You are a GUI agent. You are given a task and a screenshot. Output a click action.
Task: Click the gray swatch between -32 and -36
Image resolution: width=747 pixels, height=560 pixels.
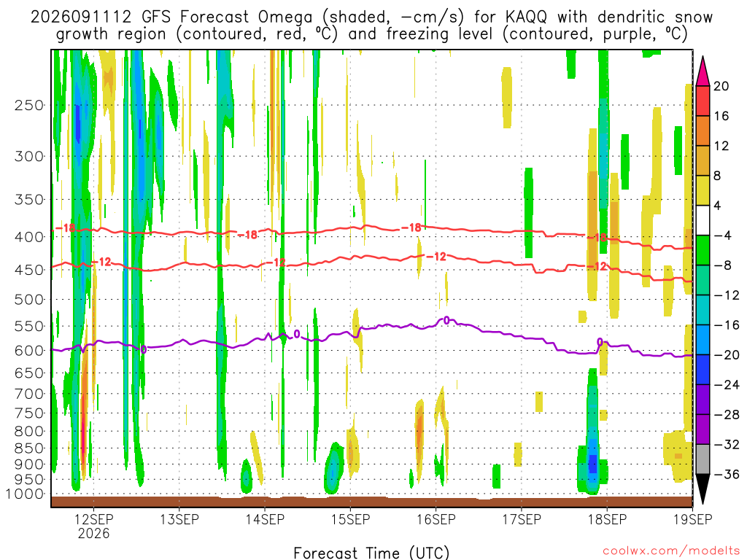pyautogui.click(x=703, y=459)
